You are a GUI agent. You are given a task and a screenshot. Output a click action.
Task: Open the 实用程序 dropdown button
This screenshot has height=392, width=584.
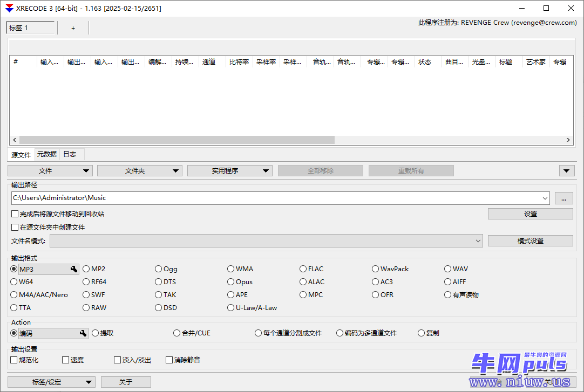230,171
